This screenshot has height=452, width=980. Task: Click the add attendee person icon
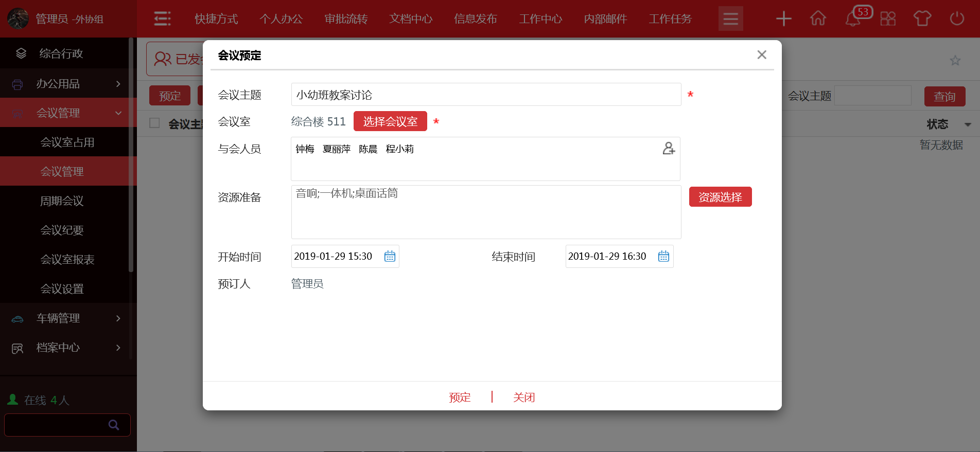[668, 149]
